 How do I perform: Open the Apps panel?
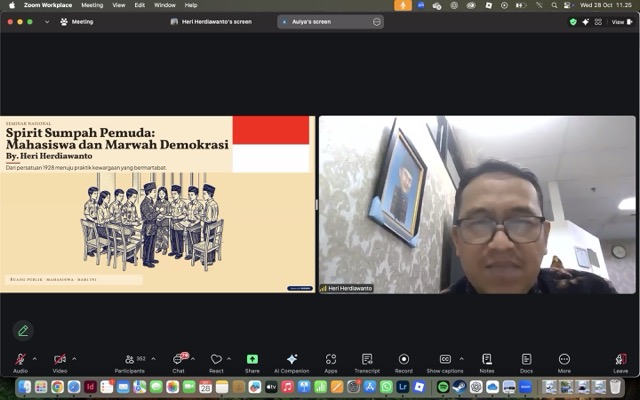click(x=331, y=362)
